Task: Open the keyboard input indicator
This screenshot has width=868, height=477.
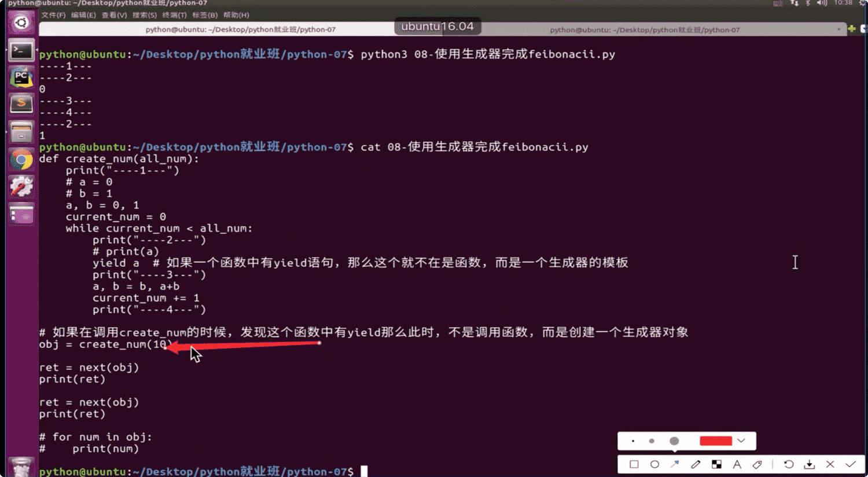Action: pos(778,3)
